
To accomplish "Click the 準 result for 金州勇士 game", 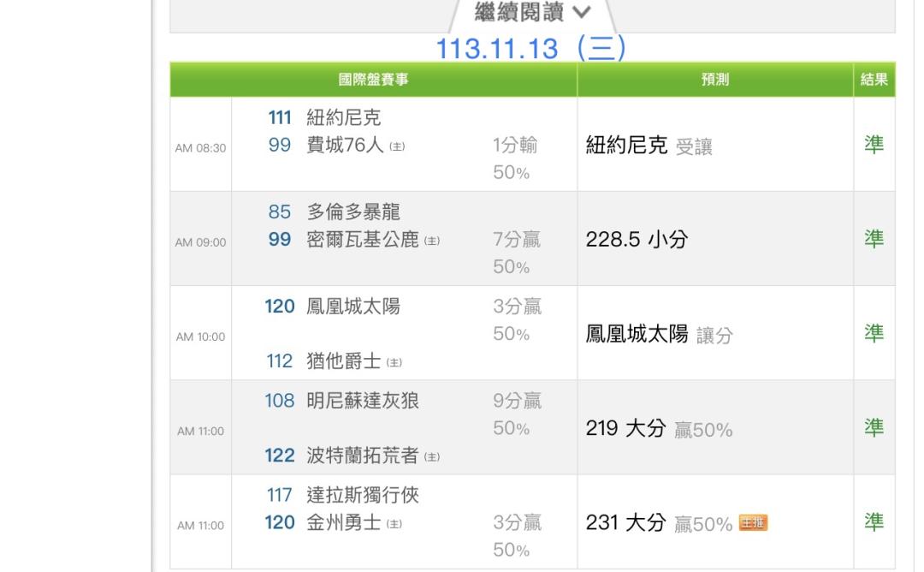I will 874,521.
